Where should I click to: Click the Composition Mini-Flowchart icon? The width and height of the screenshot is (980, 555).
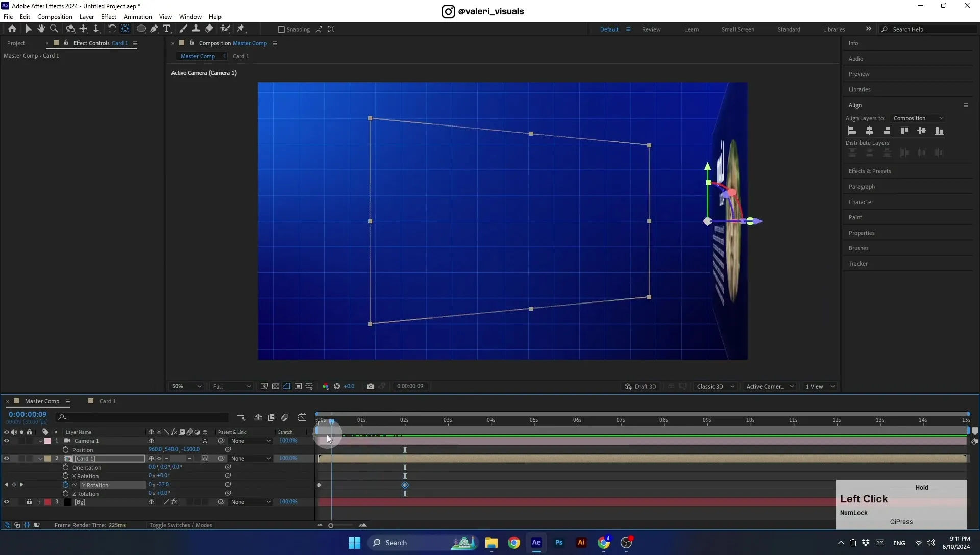coord(241,417)
